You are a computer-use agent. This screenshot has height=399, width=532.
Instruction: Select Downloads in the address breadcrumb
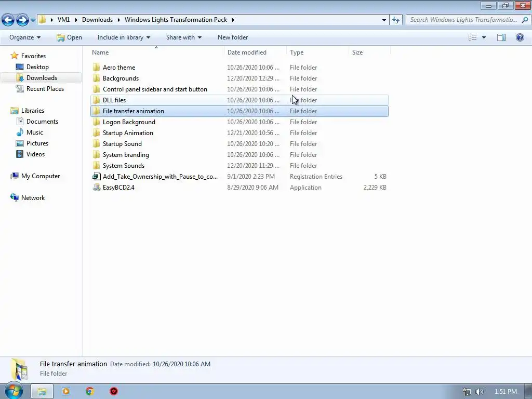point(97,20)
